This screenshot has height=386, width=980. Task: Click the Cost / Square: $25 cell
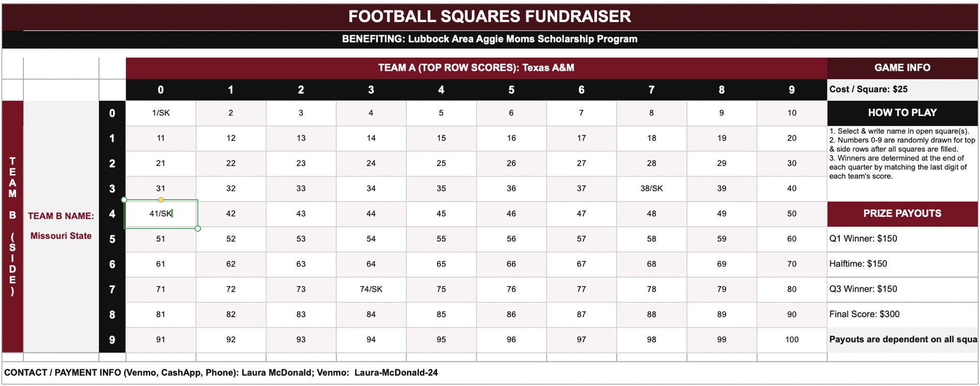point(902,89)
